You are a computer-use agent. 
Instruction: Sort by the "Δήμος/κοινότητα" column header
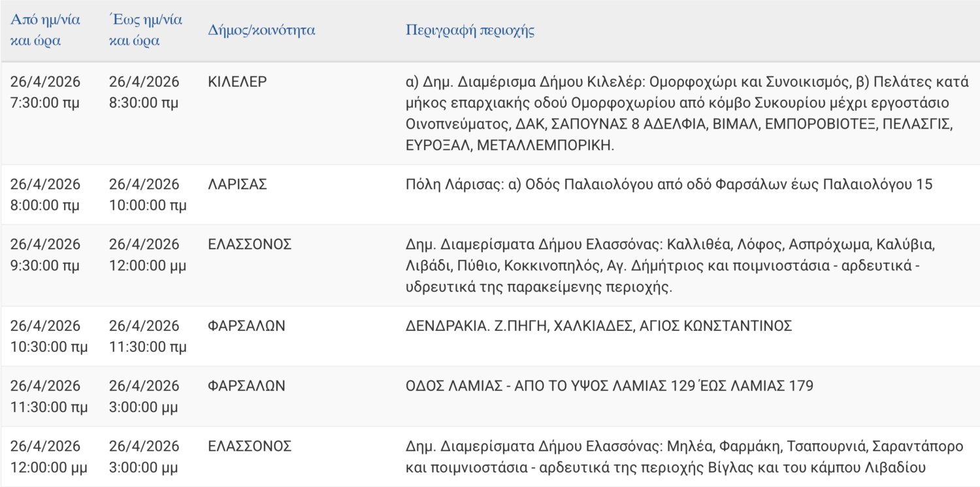(261, 30)
